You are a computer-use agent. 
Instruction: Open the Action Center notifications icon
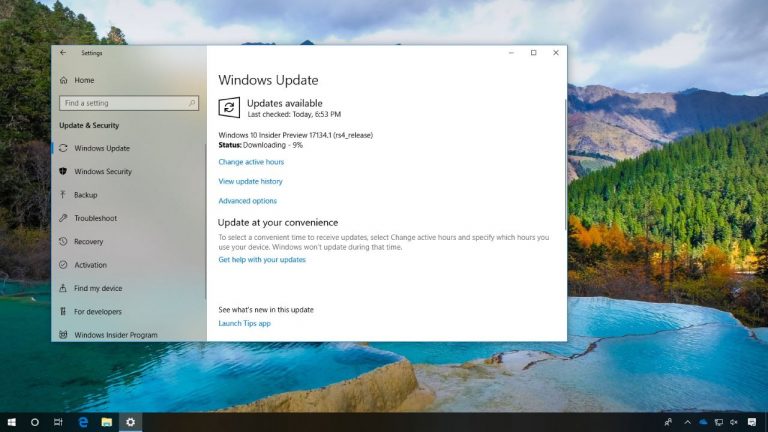point(752,422)
